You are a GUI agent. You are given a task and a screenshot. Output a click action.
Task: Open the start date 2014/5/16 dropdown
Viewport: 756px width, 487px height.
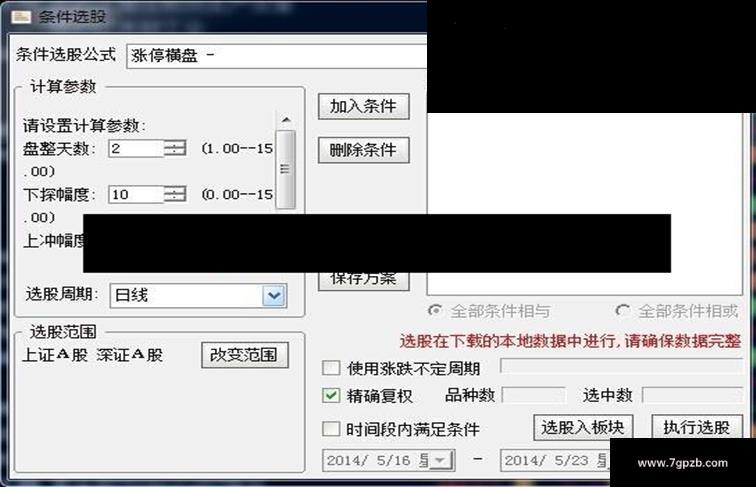coord(441,460)
